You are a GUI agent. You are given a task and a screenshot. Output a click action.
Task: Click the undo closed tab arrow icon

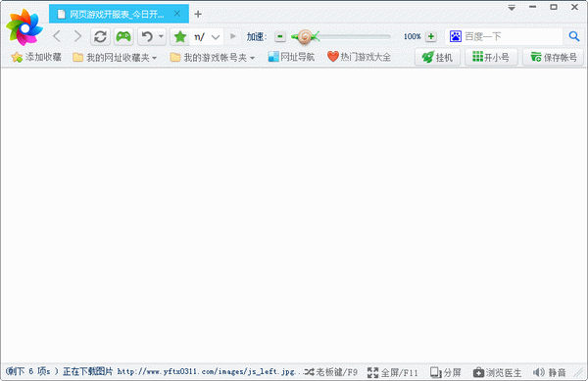tap(147, 36)
